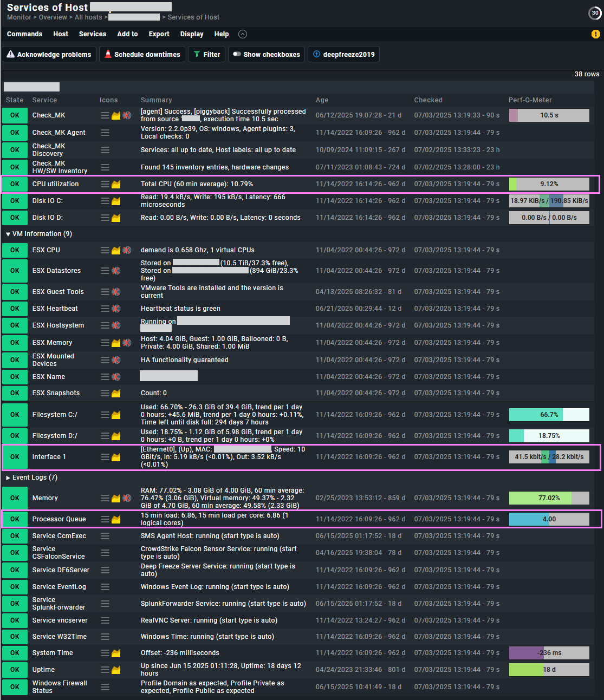Open the Commands menu
604x700 pixels.
pyautogui.click(x=24, y=34)
